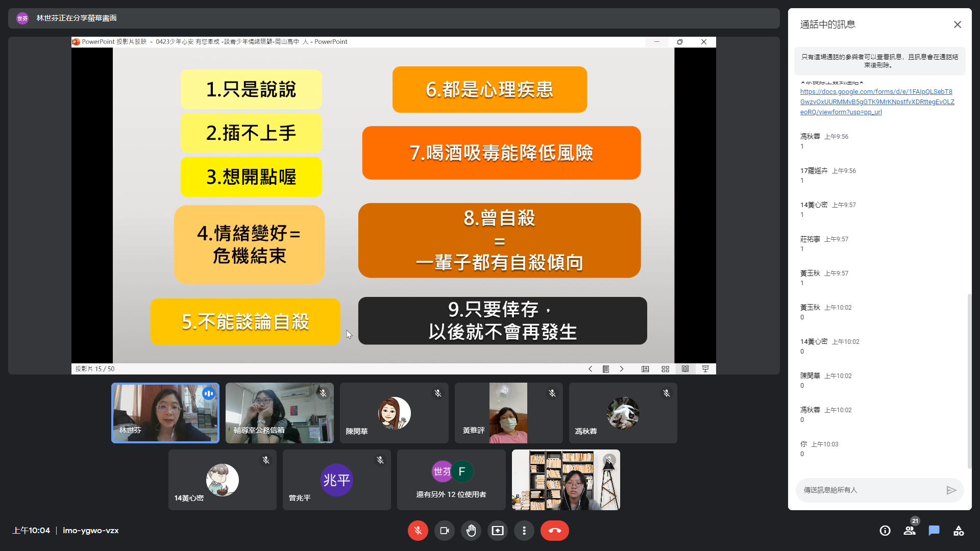
Task: Select 黃雅評 video tile
Action: tap(508, 413)
